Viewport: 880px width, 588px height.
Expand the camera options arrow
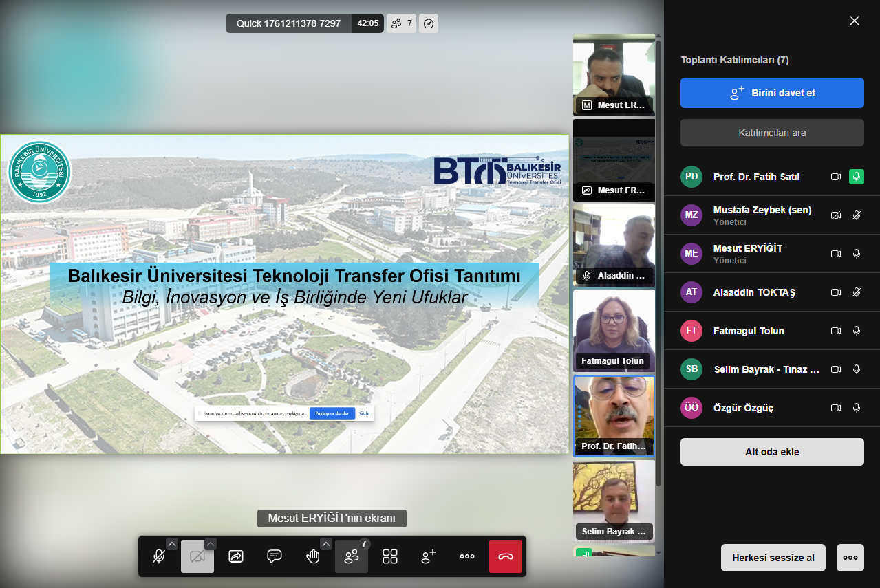(x=211, y=544)
